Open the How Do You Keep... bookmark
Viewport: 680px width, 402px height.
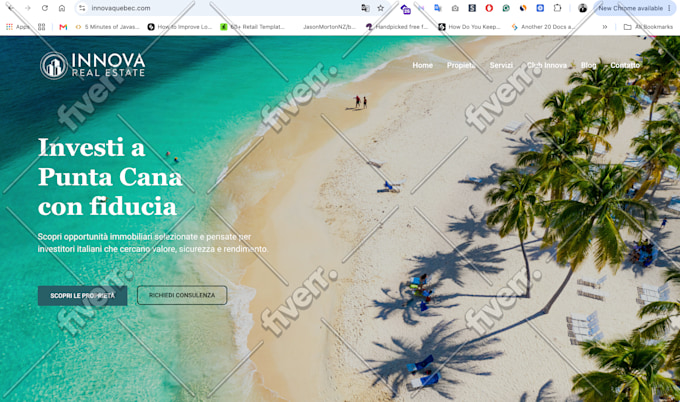click(x=469, y=27)
